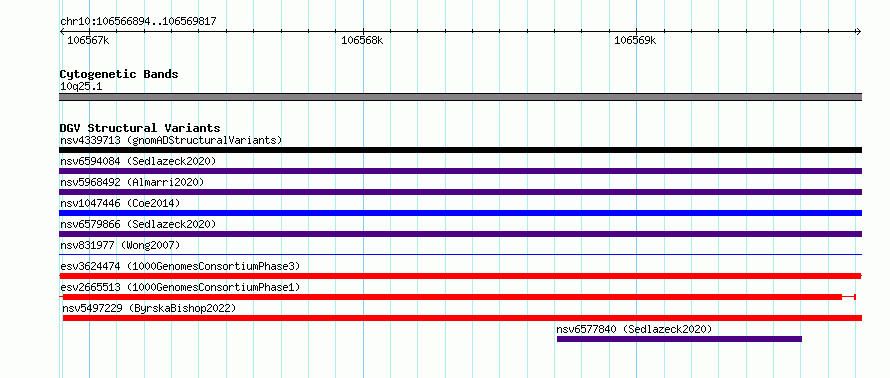Select the blue nsv1047446 variant bar
Viewport: 890px width, 378px height.
tap(460, 213)
